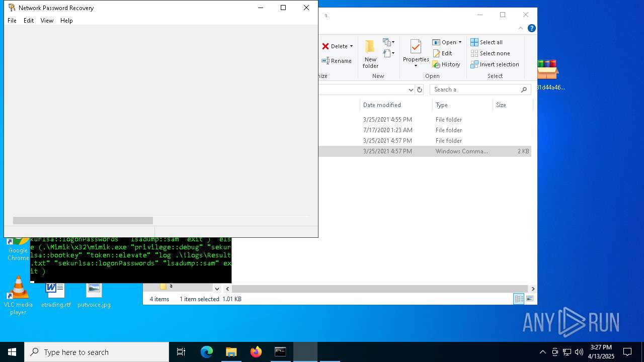Click the green command prompt window
This screenshot has height=362, width=644.
pyautogui.click(x=131, y=259)
